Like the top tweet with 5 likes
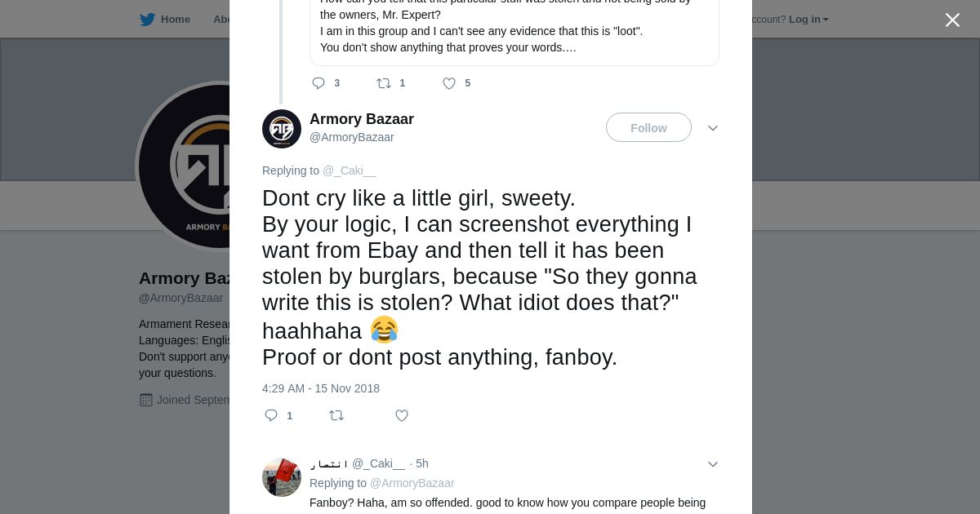The width and height of the screenshot is (980, 514). tap(449, 83)
